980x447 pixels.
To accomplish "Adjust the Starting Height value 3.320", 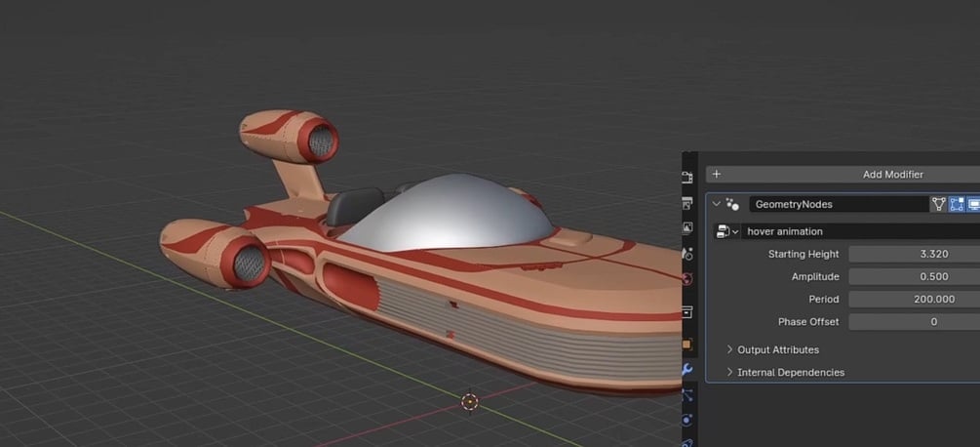I will click(x=915, y=254).
